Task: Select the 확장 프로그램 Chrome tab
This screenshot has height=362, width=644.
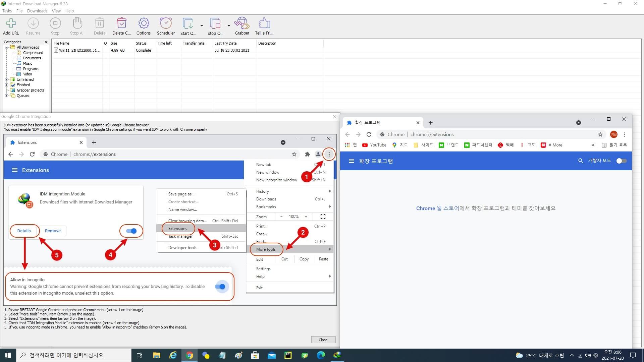Action: [383, 123]
